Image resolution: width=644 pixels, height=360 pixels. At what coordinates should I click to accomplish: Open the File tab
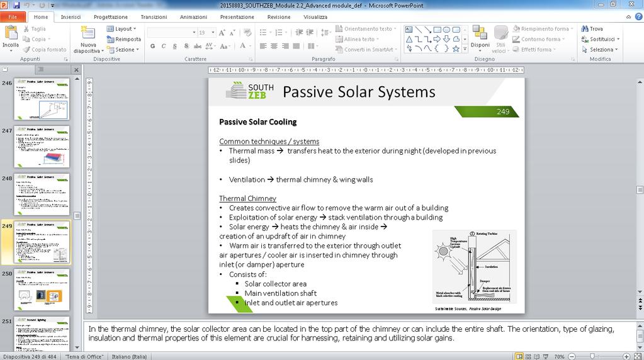tap(13, 17)
